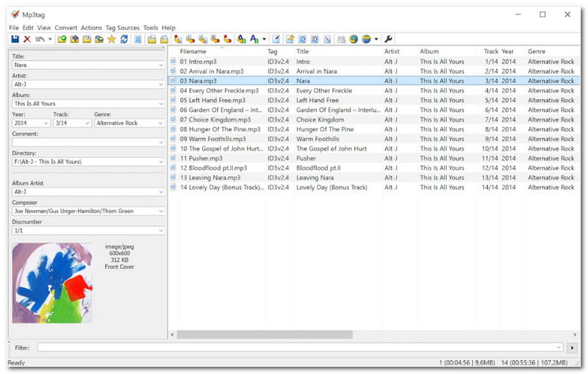Click the Paste tag clipboard icon

point(164,39)
